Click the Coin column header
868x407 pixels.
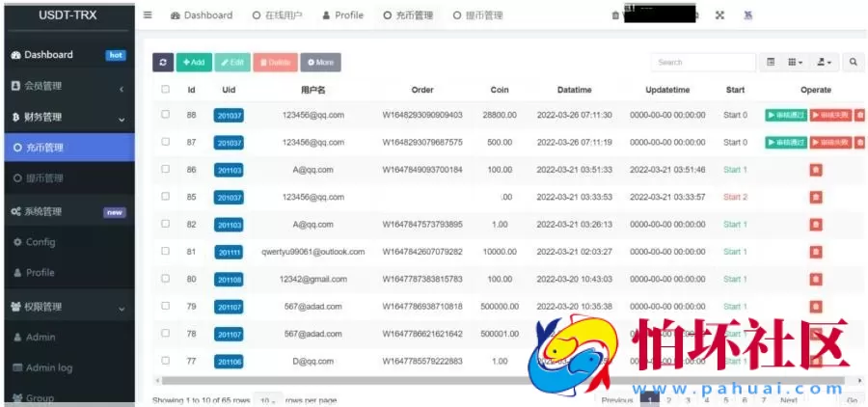500,90
